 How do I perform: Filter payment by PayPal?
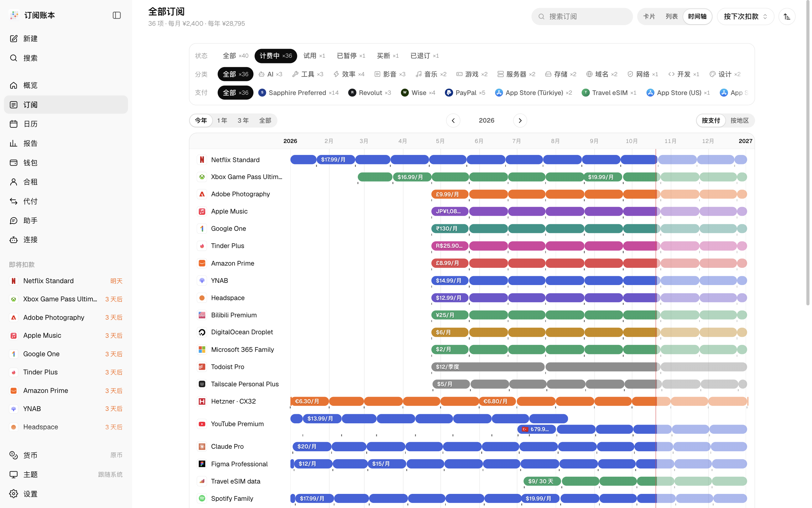(x=465, y=93)
